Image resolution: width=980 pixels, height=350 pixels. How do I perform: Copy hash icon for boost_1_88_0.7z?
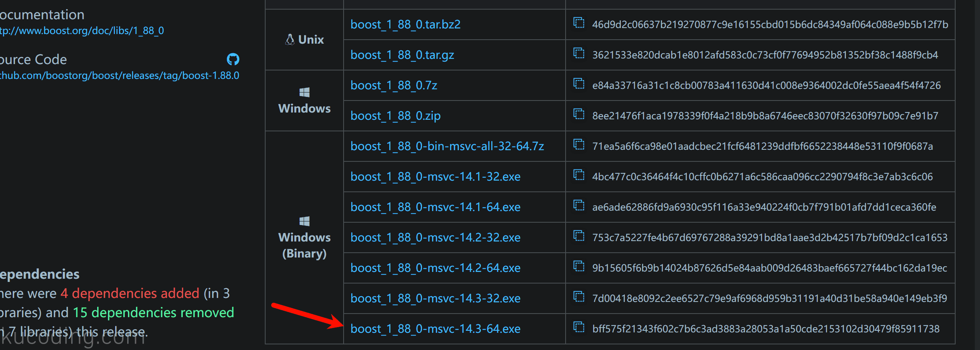point(579,84)
